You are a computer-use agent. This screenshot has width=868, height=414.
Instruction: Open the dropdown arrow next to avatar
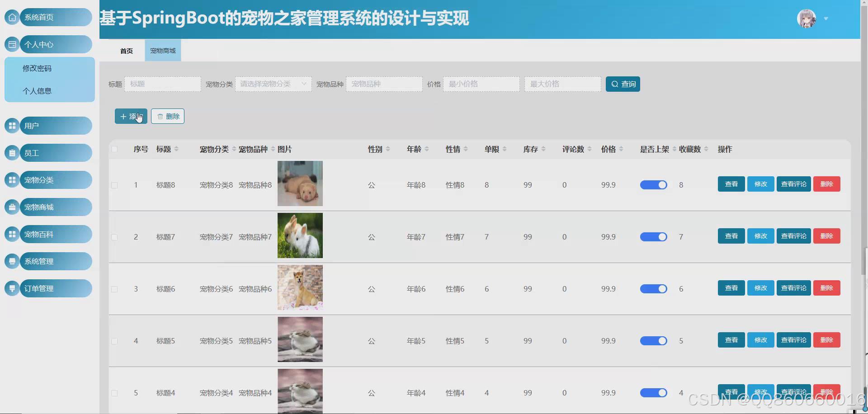[x=826, y=19]
